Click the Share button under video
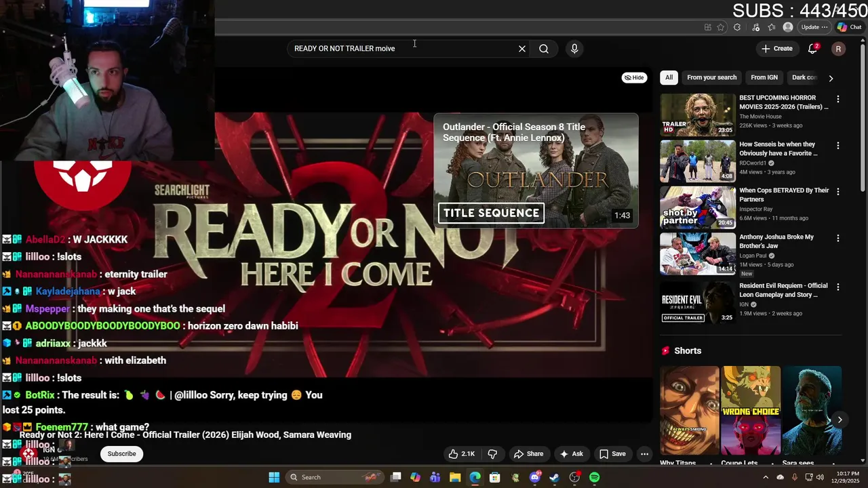This screenshot has height=488, width=868. coord(528,454)
